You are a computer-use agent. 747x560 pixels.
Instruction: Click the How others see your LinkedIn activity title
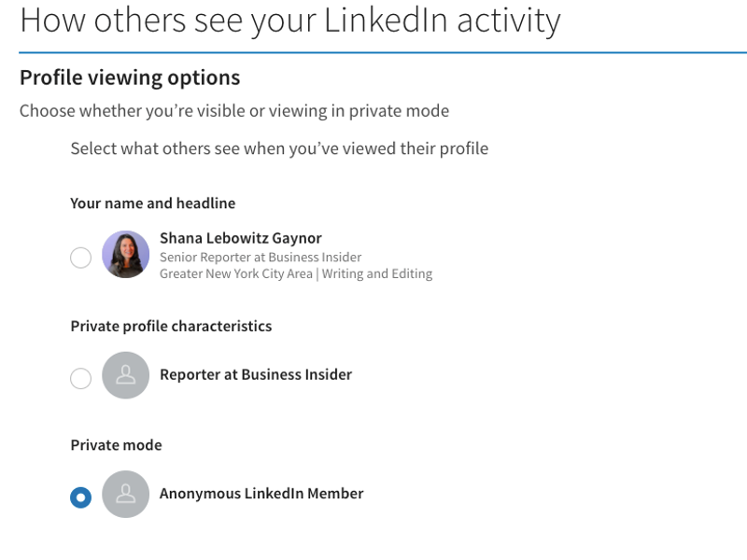[289, 20]
